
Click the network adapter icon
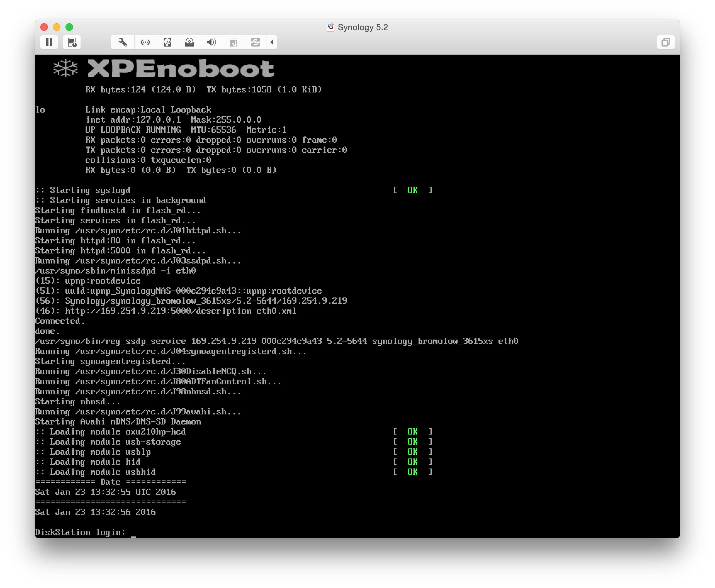tap(145, 42)
